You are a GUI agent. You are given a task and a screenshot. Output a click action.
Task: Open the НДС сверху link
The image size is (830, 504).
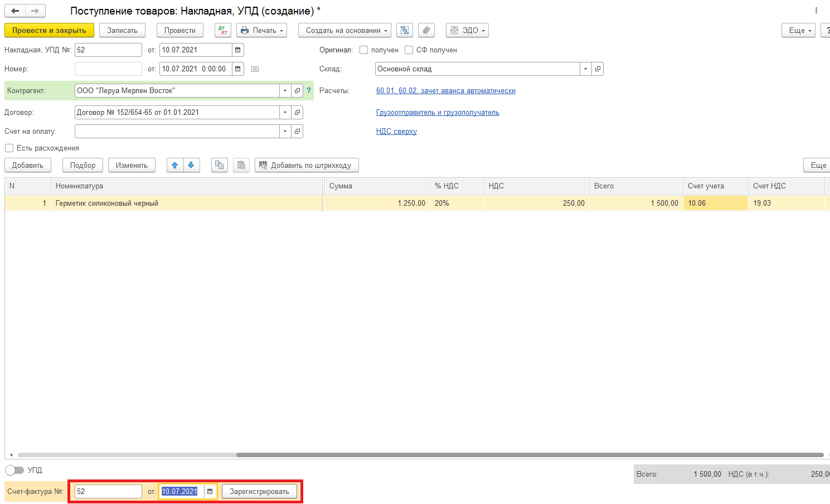point(396,132)
